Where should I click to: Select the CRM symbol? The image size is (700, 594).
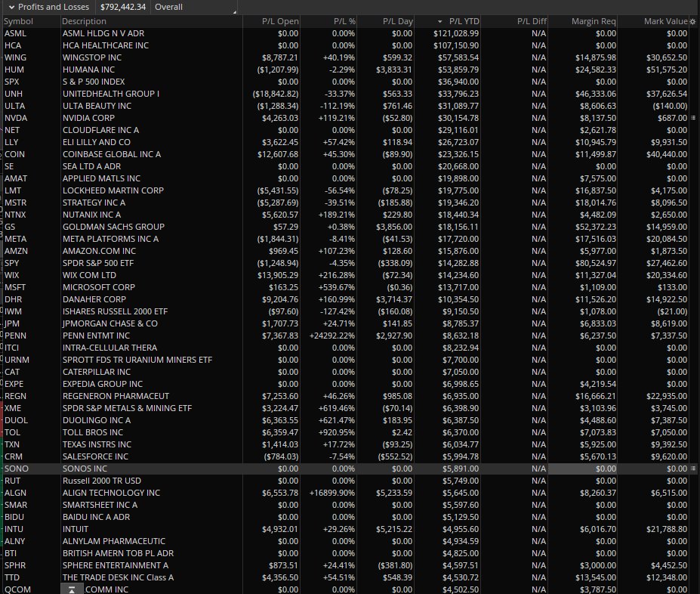tap(13, 456)
